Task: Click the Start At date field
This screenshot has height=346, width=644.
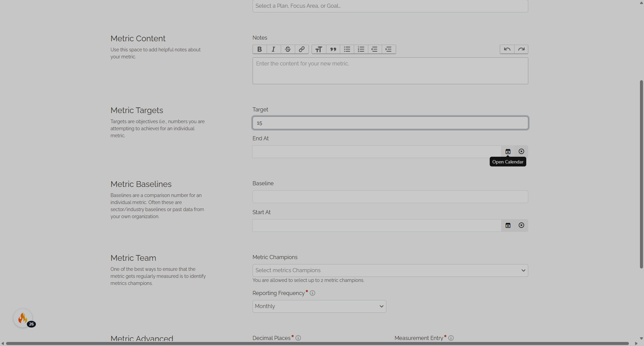Action: [x=377, y=226]
